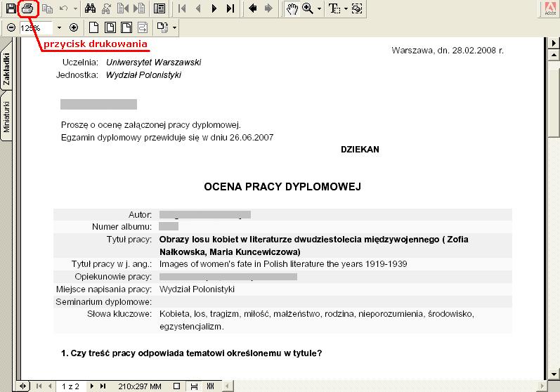The height and width of the screenshot is (392, 560).
Task: Switch to Single Page layout in the status bar
Action: coord(176,386)
